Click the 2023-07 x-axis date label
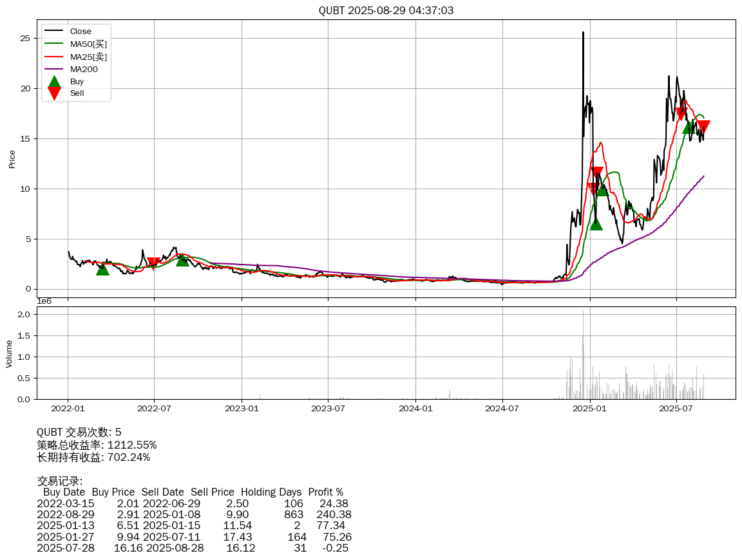742x560 pixels. (x=328, y=408)
